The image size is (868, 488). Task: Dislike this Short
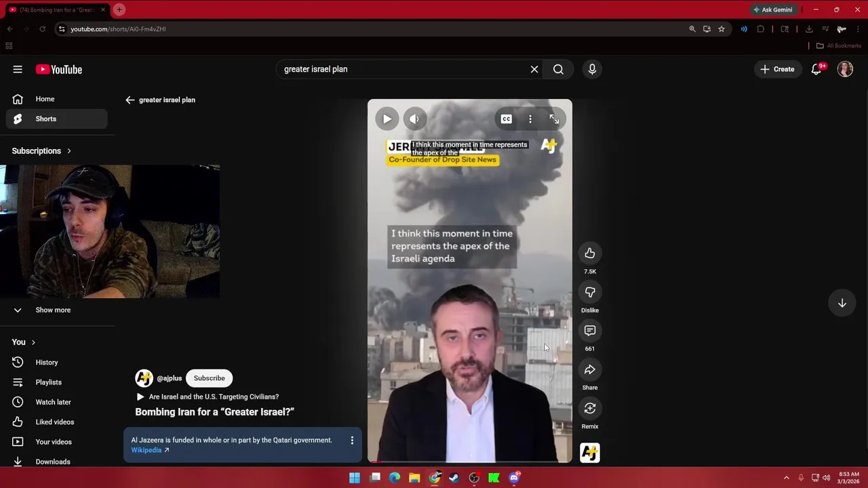[x=590, y=292]
